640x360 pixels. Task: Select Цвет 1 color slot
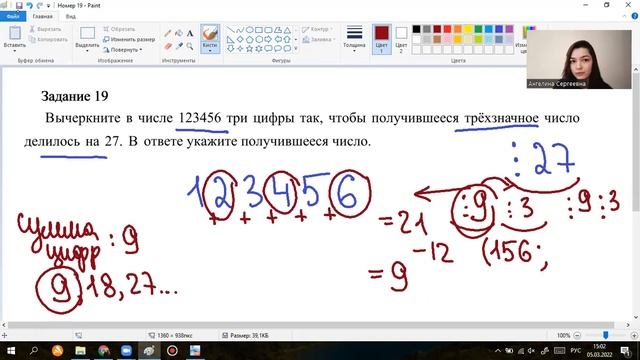(382, 39)
